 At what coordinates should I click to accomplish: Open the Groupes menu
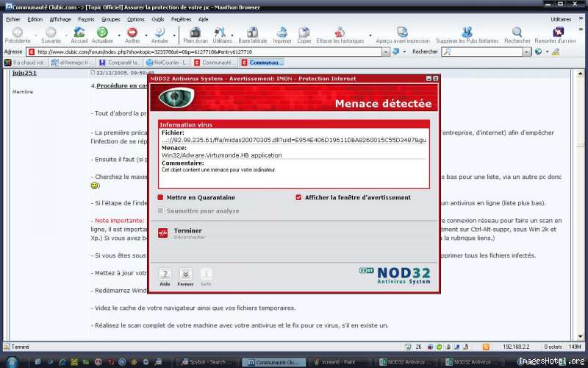click(111, 19)
